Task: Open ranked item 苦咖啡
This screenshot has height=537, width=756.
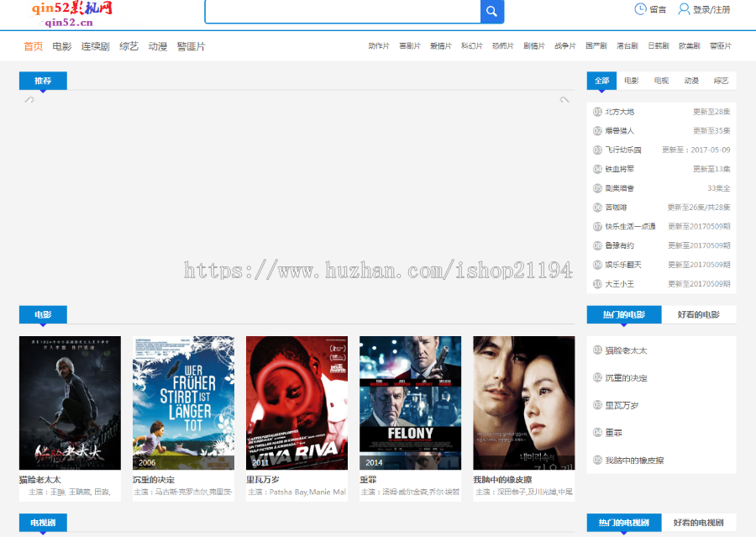Action: coord(617,208)
